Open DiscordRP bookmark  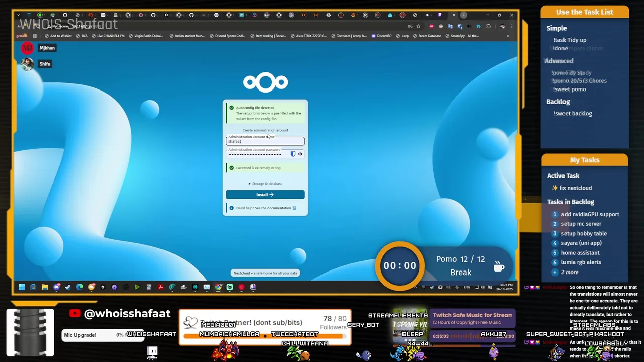pyautogui.click(x=381, y=36)
